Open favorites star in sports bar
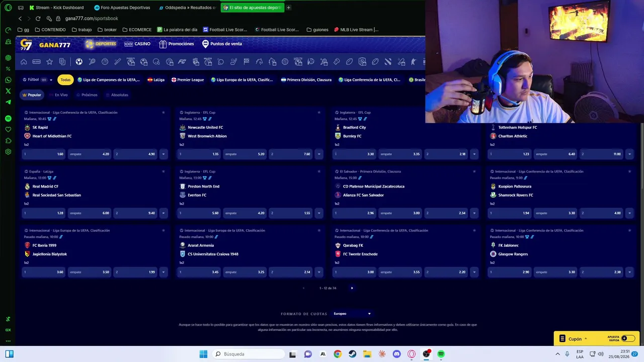This screenshot has height=362, width=644. tap(49, 62)
